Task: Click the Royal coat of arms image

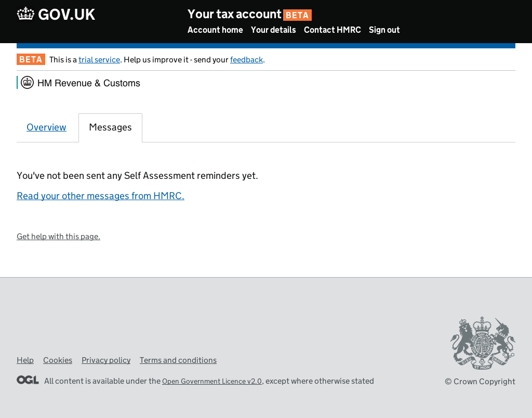Action: click(x=483, y=344)
